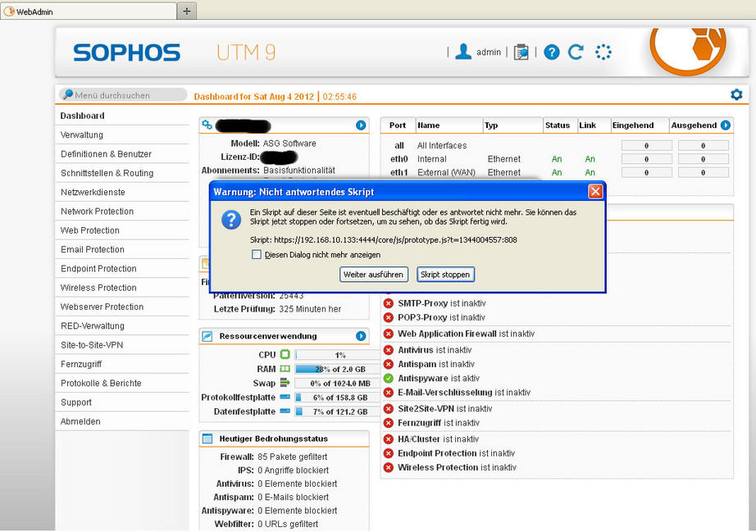Open dashboard settings gear icon
The height and width of the screenshot is (532, 756).
tap(736, 94)
